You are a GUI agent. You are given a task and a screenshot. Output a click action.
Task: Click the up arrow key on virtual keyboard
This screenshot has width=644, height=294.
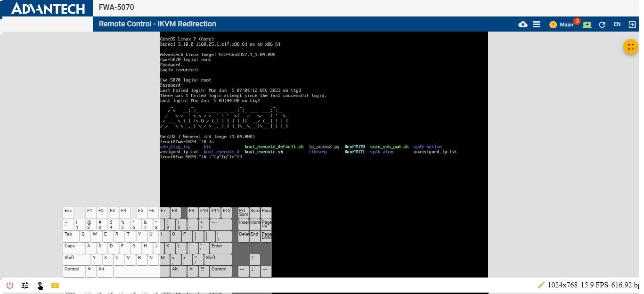tap(254, 259)
